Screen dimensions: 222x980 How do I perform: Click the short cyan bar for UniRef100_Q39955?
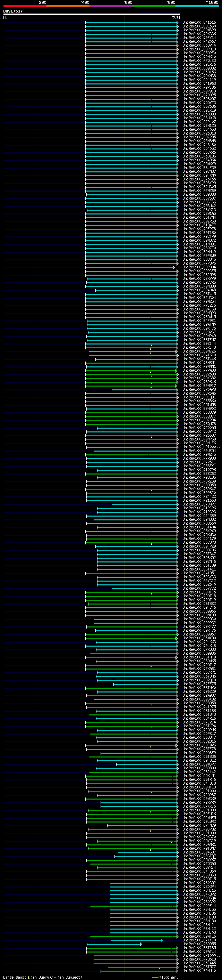(x=114, y=944)
